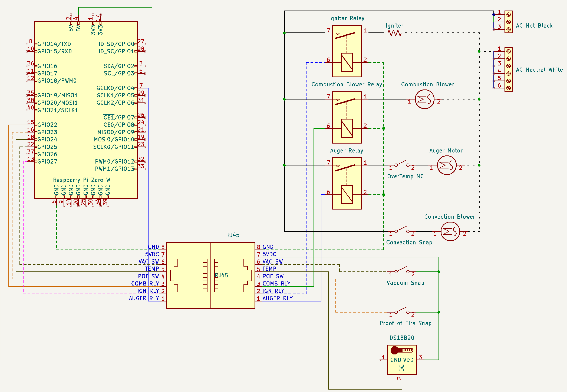Click the 'GPIO22' pin label
The height and width of the screenshot is (392, 567).
tap(47, 125)
